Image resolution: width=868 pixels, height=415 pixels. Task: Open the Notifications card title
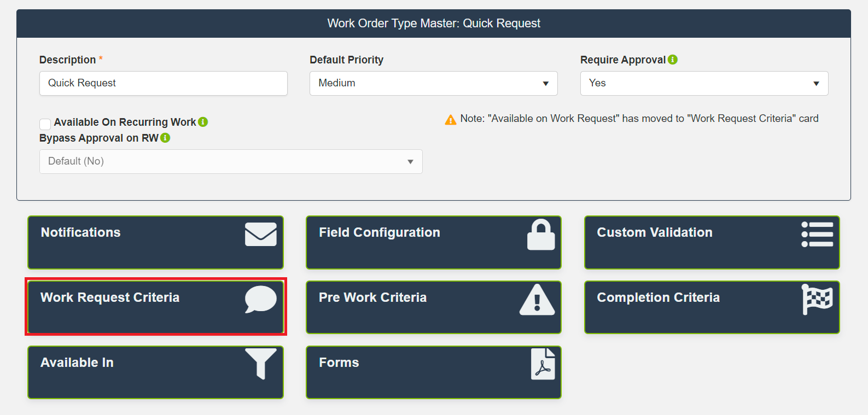point(80,232)
